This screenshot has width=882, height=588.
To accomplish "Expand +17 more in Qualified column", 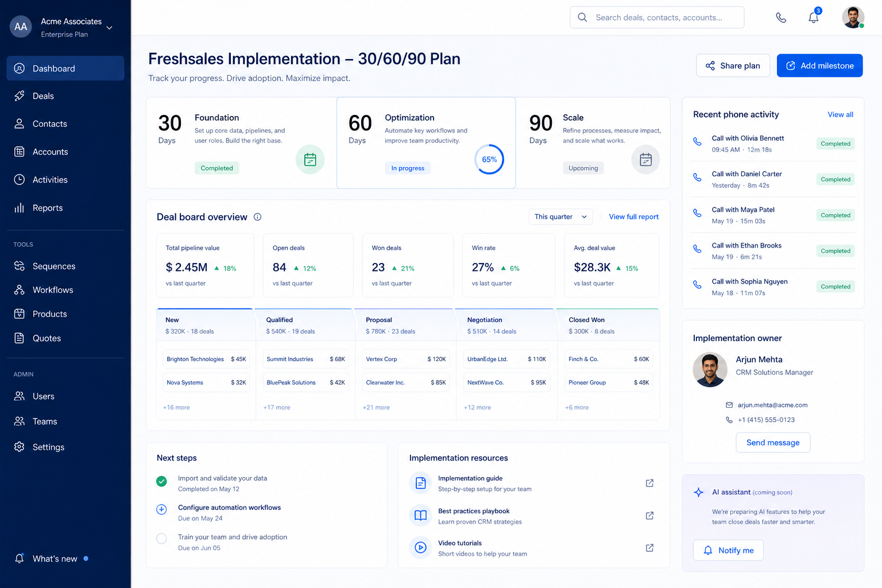I will coord(277,407).
